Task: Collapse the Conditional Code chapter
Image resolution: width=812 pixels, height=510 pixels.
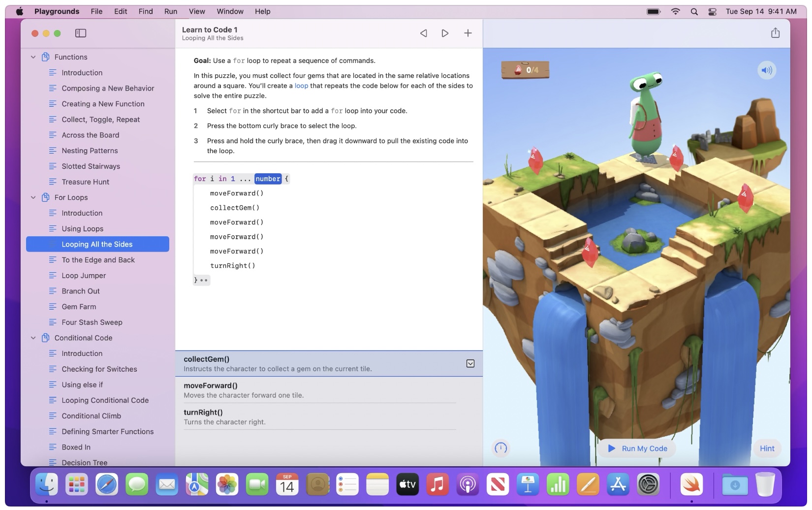Action: point(33,338)
